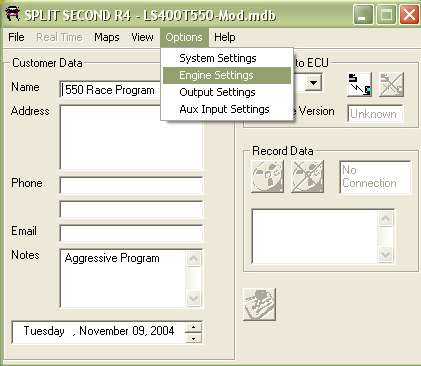Click inside the Address text area
The image size is (421, 366).
(131, 137)
